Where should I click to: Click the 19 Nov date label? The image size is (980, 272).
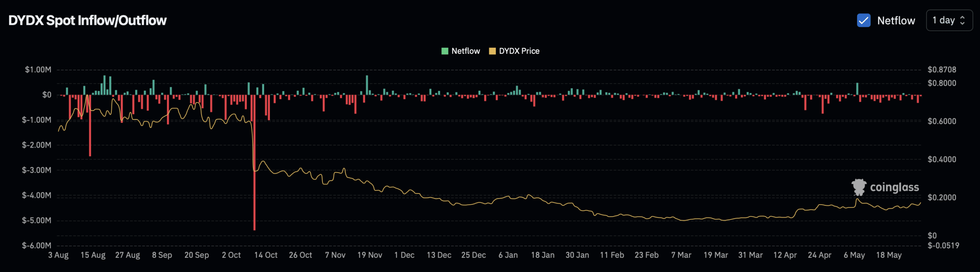tap(370, 255)
